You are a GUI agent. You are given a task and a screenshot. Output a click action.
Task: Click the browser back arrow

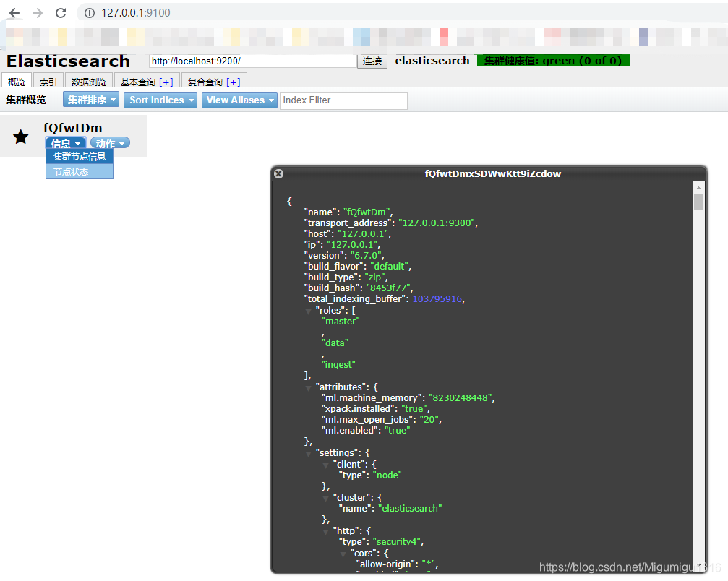pyautogui.click(x=14, y=13)
